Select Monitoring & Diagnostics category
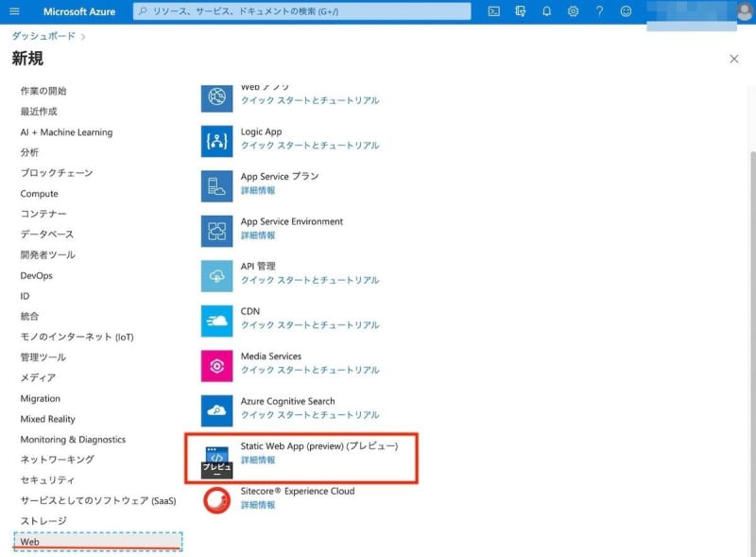Screen dimensions: 756x557 [73, 439]
